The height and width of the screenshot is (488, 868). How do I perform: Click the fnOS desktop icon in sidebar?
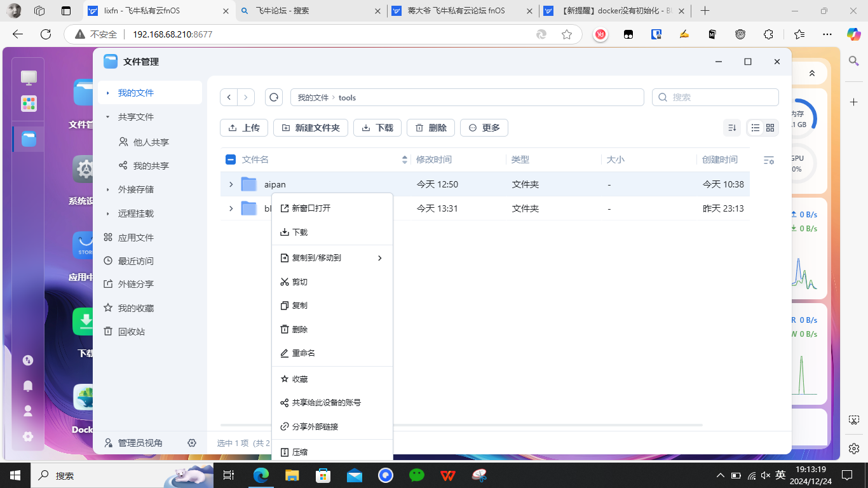pos(29,78)
